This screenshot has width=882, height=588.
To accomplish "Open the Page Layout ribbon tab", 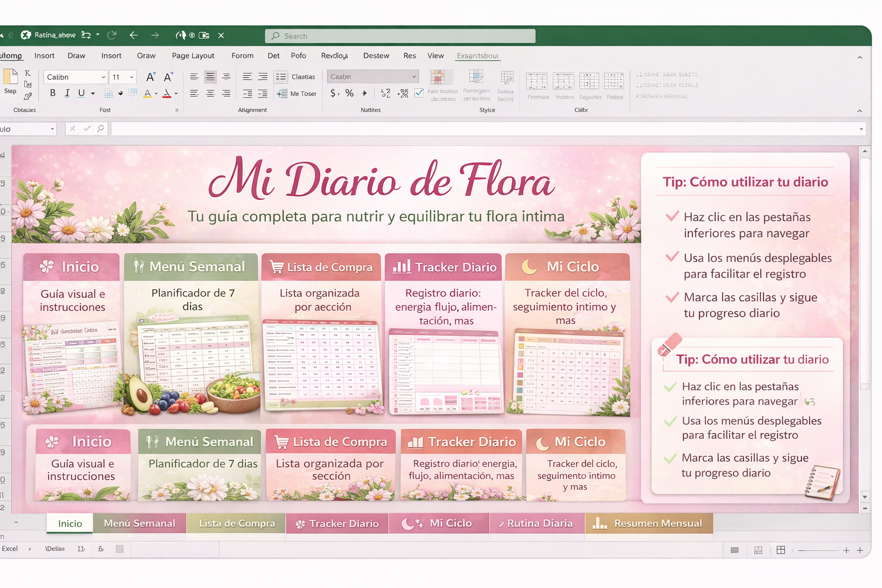I will [193, 56].
